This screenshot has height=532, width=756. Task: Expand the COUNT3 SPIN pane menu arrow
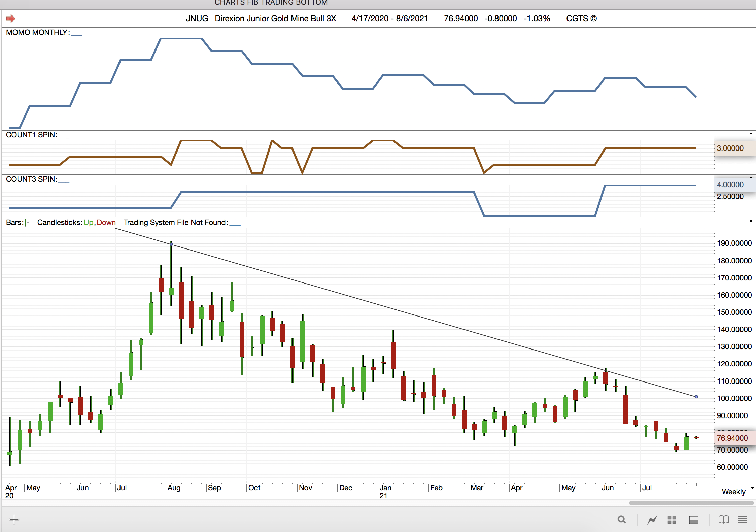[751, 178]
